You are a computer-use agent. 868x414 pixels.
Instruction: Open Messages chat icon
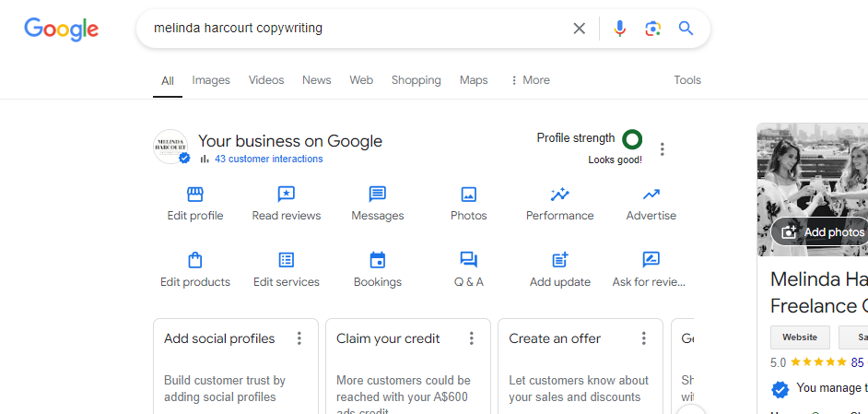pos(378,195)
